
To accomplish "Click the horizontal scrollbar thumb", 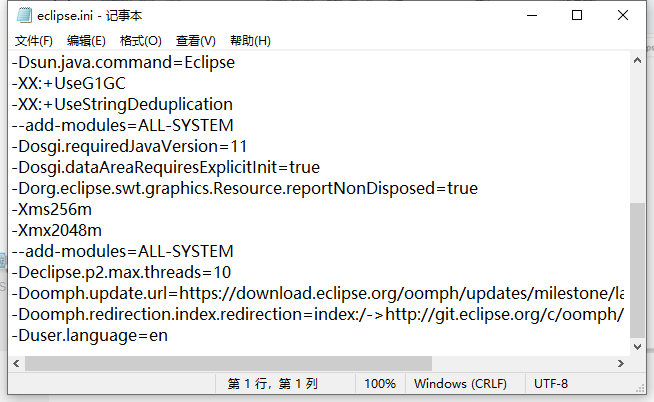I will click(228, 364).
